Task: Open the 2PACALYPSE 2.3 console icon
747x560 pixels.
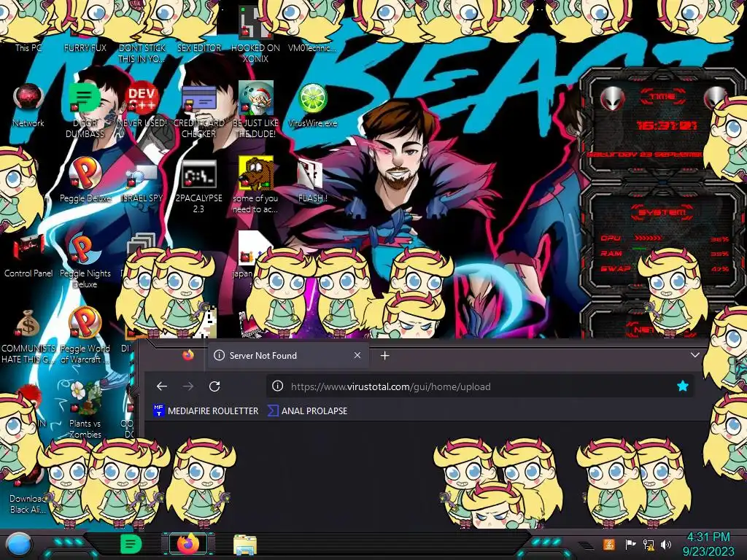Action: click(198, 186)
